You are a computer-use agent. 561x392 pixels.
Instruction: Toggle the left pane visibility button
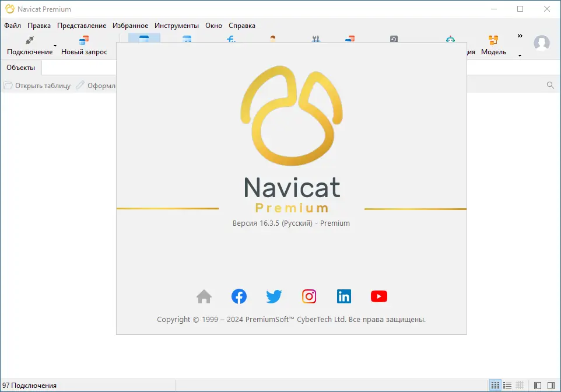tap(538, 386)
